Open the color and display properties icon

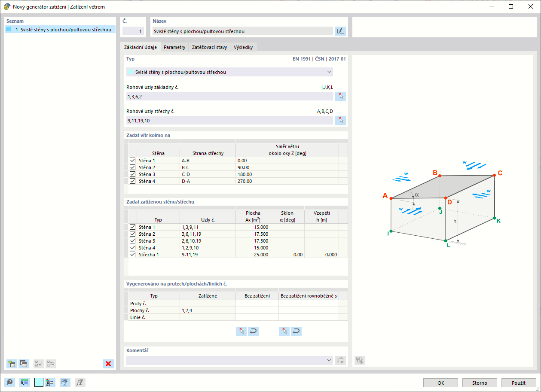point(50,382)
